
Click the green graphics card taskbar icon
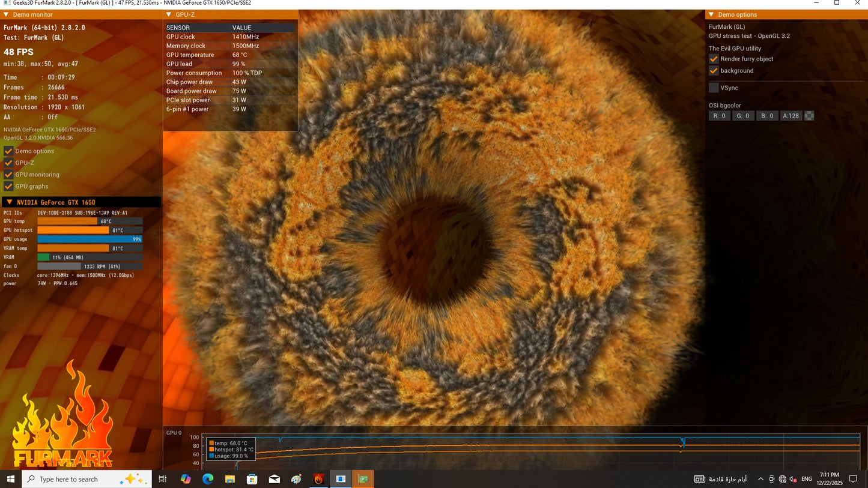(x=363, y=479)
